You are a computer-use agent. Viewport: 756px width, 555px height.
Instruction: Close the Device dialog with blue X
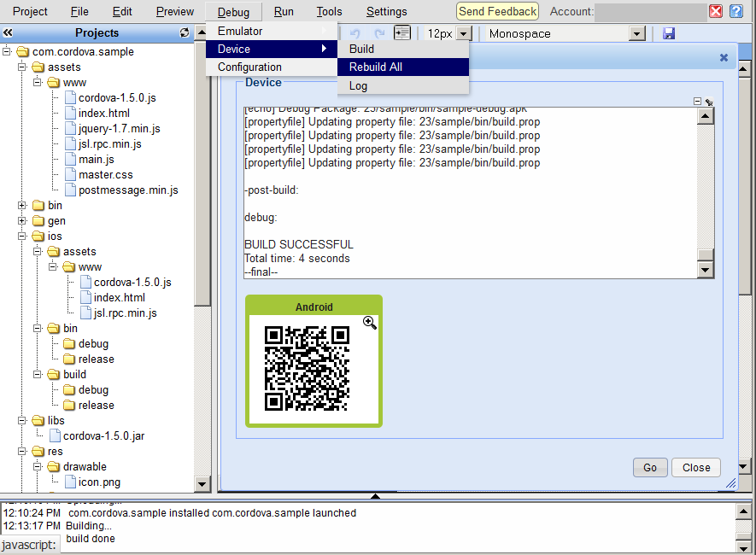[x=724, y=58]
